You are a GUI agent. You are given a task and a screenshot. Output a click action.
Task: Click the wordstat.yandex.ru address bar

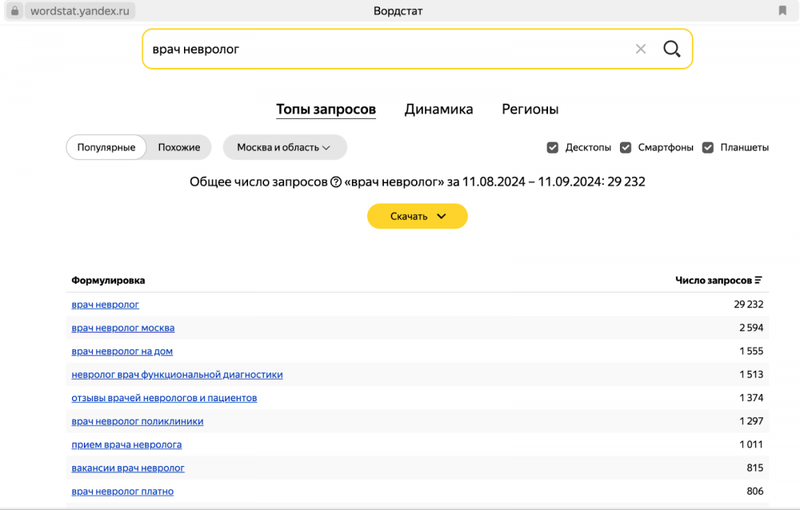[x=80, y=11]
